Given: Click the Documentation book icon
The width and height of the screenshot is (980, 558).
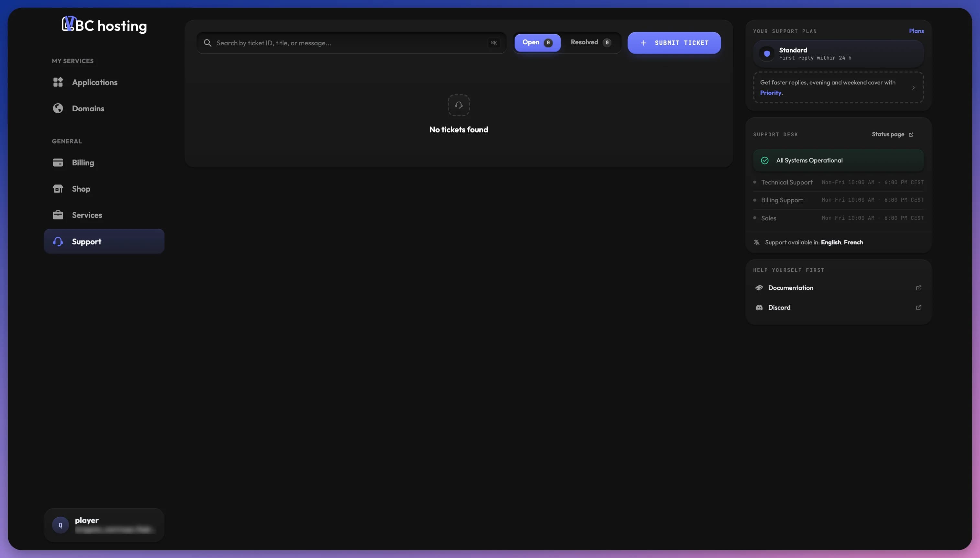Looking at the screenshot, I should pyautogui.click(x=759, y=288).
